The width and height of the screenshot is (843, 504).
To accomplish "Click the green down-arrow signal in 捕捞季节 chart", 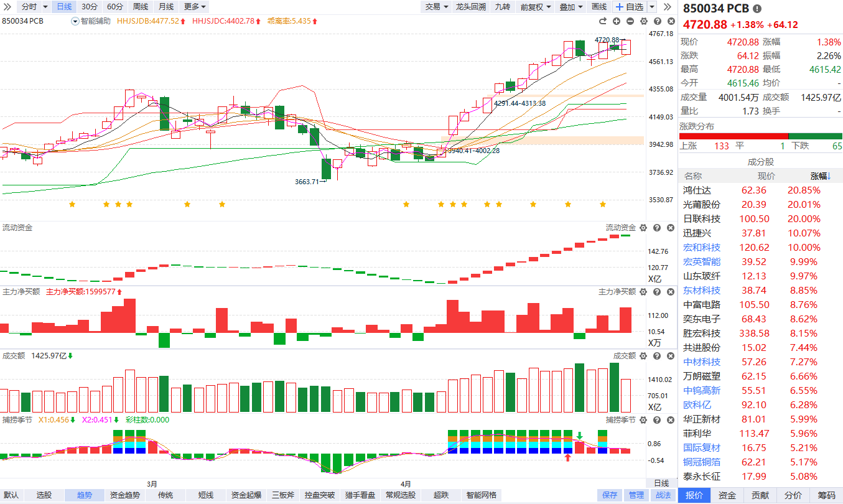I will [x=579, y=436].
